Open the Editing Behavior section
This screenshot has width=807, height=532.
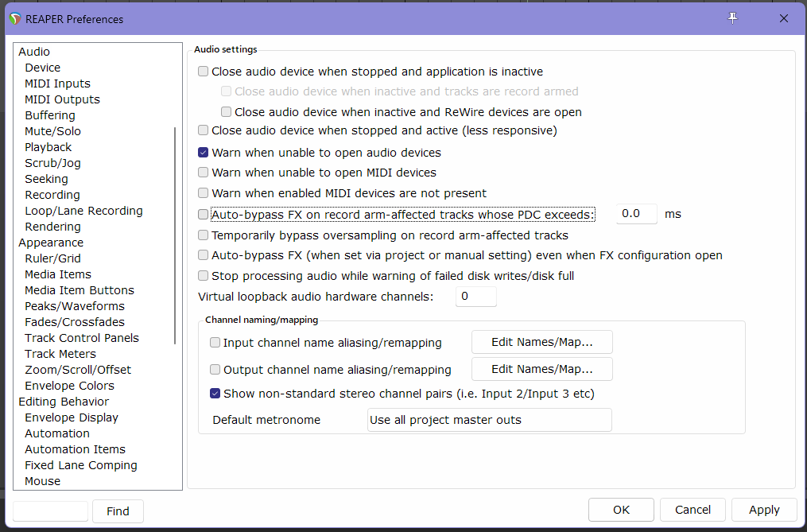coord(63,402)
